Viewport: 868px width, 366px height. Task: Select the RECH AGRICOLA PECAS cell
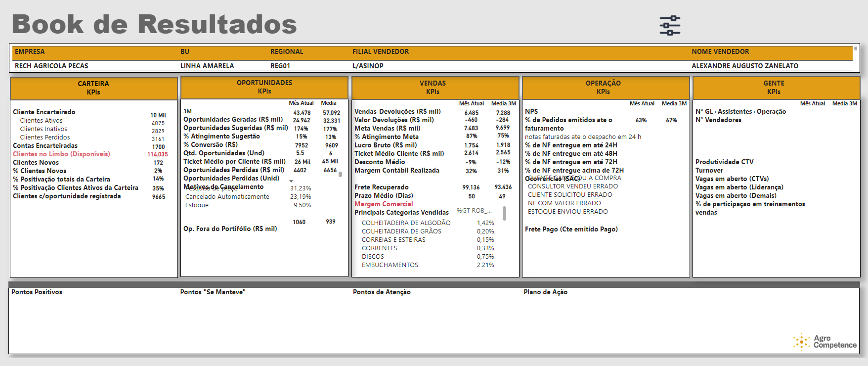[51, 66]
